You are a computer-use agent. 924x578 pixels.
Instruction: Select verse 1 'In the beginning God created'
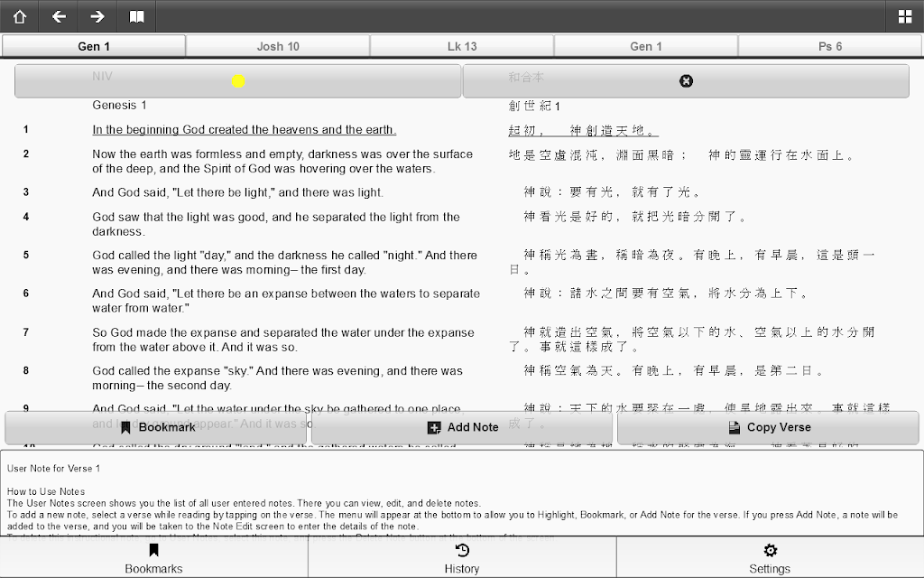(244, 130)
